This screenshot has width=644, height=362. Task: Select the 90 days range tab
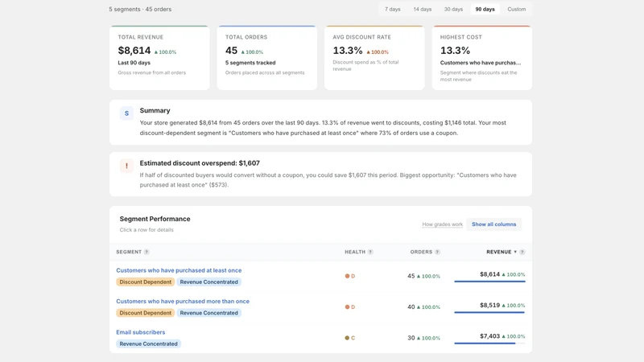click(485, 9)
